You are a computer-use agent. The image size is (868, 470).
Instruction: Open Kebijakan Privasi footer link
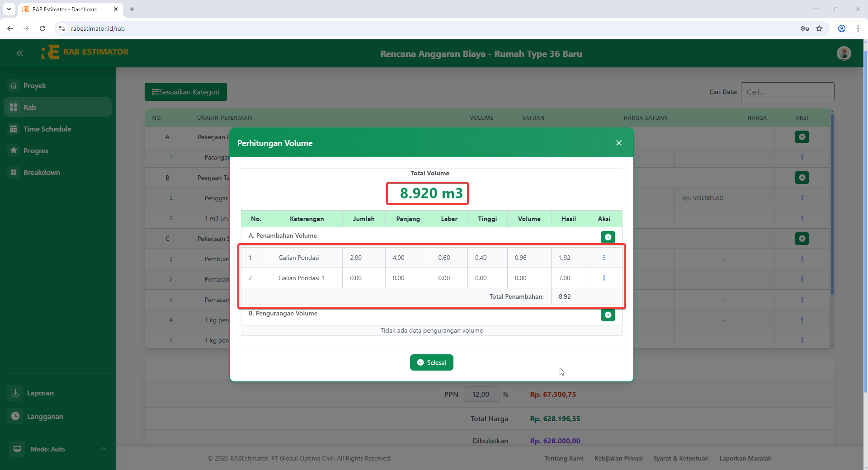(x=618, y=458)
